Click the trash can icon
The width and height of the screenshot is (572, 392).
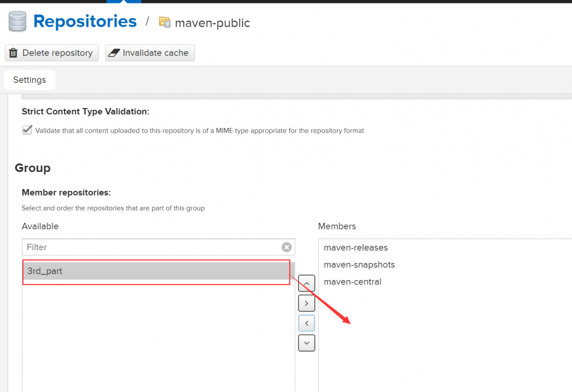tap(14, 53)
